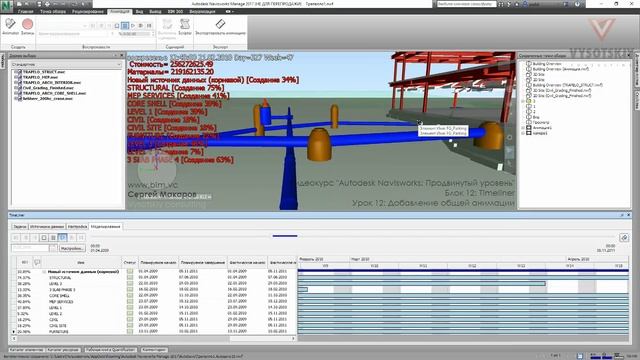Expand TRAPELO_STRUCT.nwc in selection tree
Screen dimensions: 640x360
[16, 72]
